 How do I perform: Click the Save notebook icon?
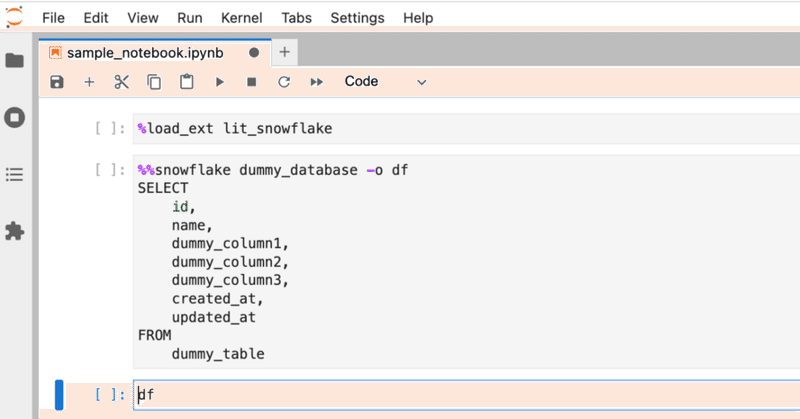point(57,82)
